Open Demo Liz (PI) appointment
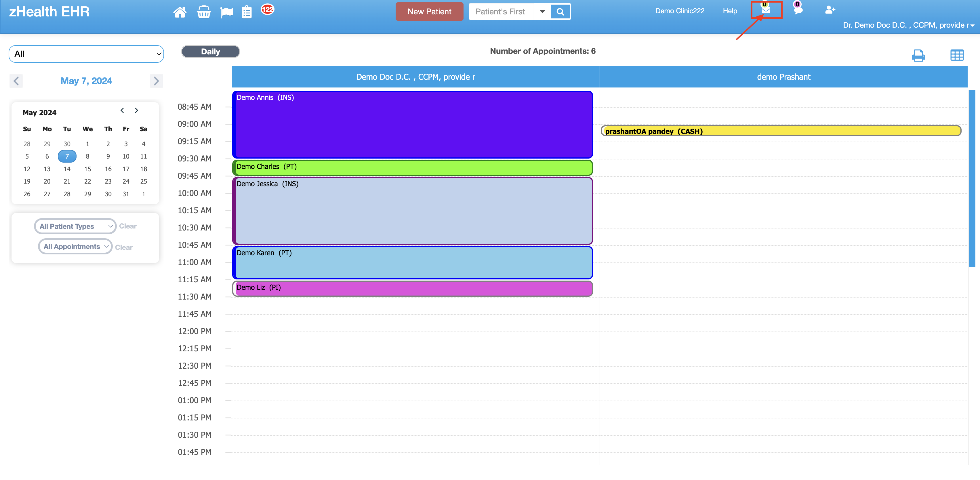This screenshot has width=980, height=480. 412,288
